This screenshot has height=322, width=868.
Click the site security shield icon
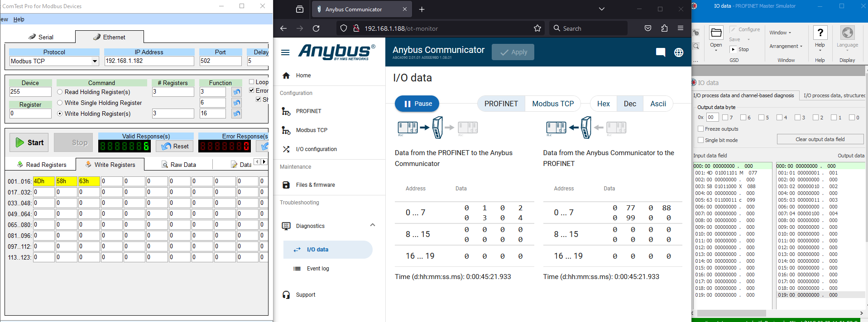(344, 28)
